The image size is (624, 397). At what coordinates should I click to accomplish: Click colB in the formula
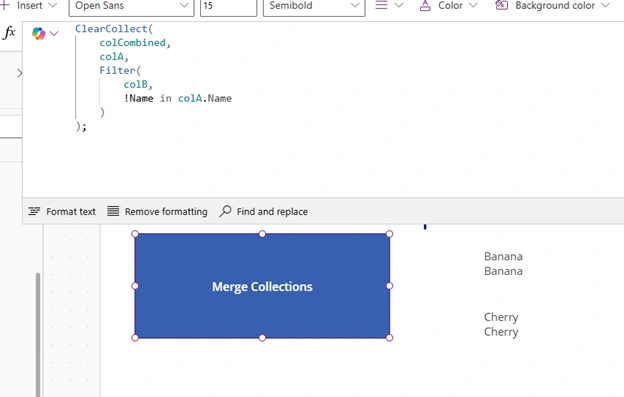pyautogui.click(x=135, y=84)
